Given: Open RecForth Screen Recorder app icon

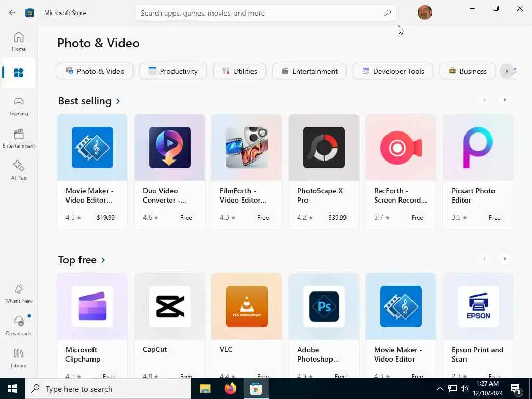Looking at the screenshot, I should pyautogui.click(x=401, y=148).
